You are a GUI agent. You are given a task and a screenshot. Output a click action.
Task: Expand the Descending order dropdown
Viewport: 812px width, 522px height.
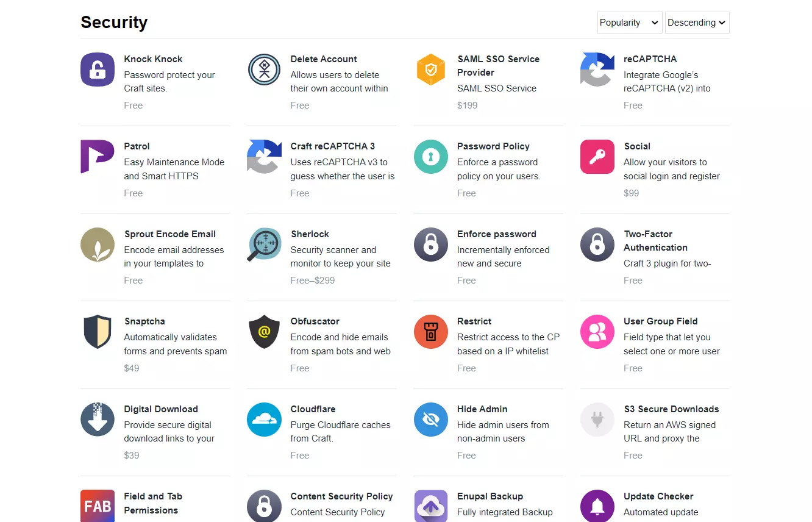(x=697, y=23)
